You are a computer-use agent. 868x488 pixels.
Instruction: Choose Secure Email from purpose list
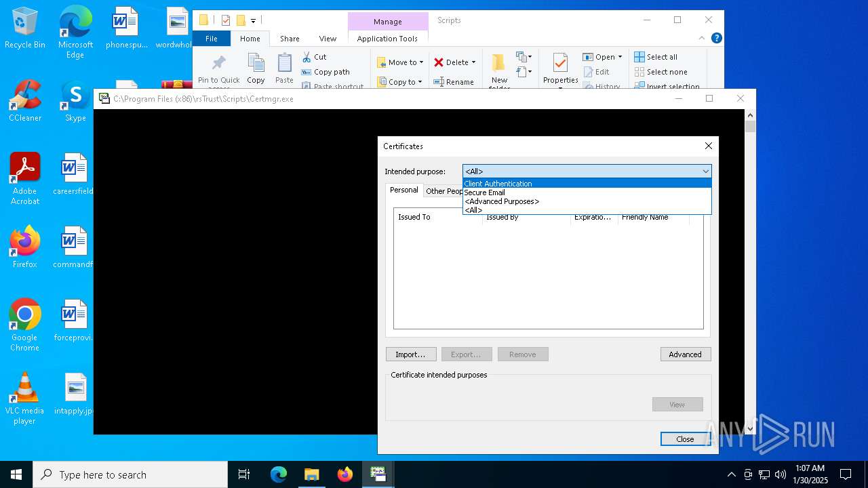coord(587,192)
